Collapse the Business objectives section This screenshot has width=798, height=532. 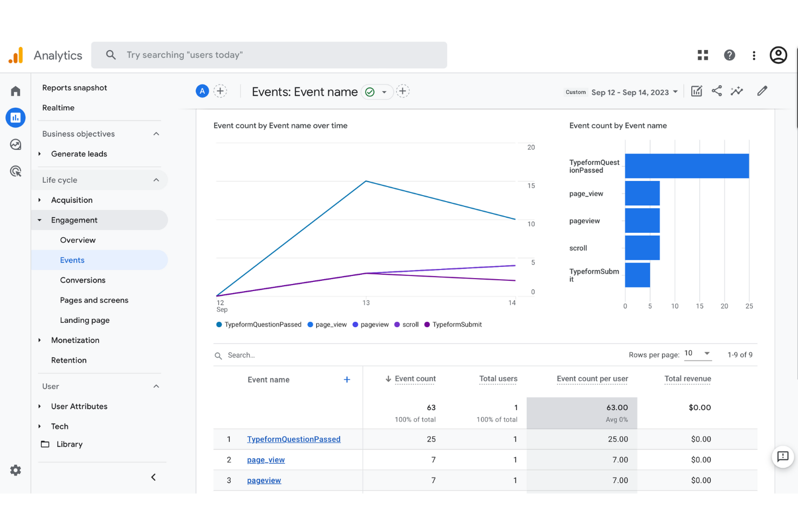click(x=156, y=134)
